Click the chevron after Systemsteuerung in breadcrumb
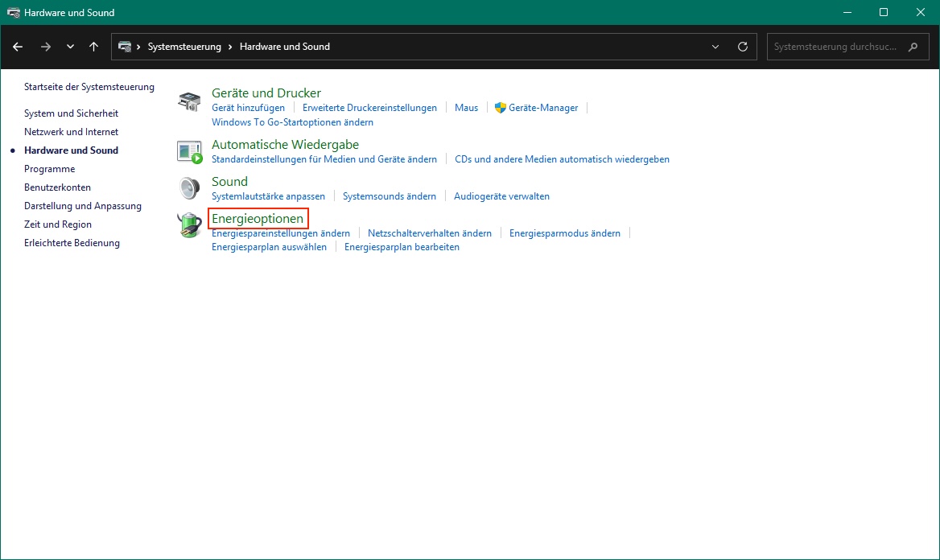This screenshot has width=940, height=560. pos(230,47)
